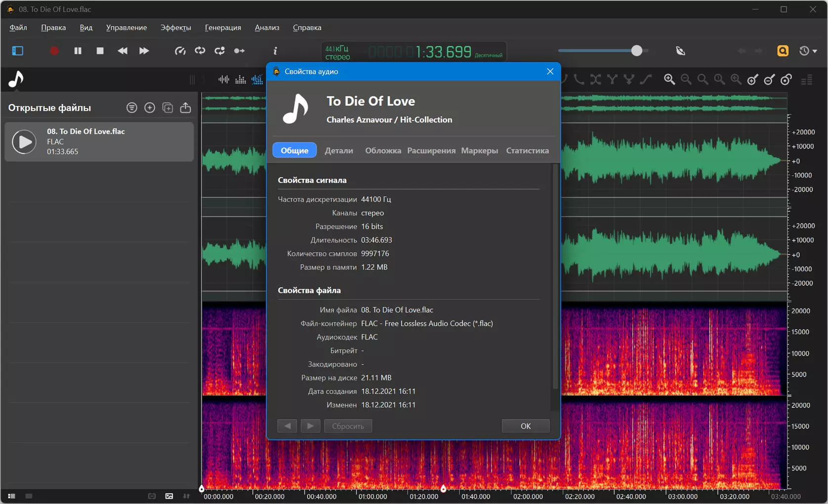Click the 44100 Гц sample rate value
Image resolution: width=828 pixels, height=504 pixels.
click(x=376, y=199)
